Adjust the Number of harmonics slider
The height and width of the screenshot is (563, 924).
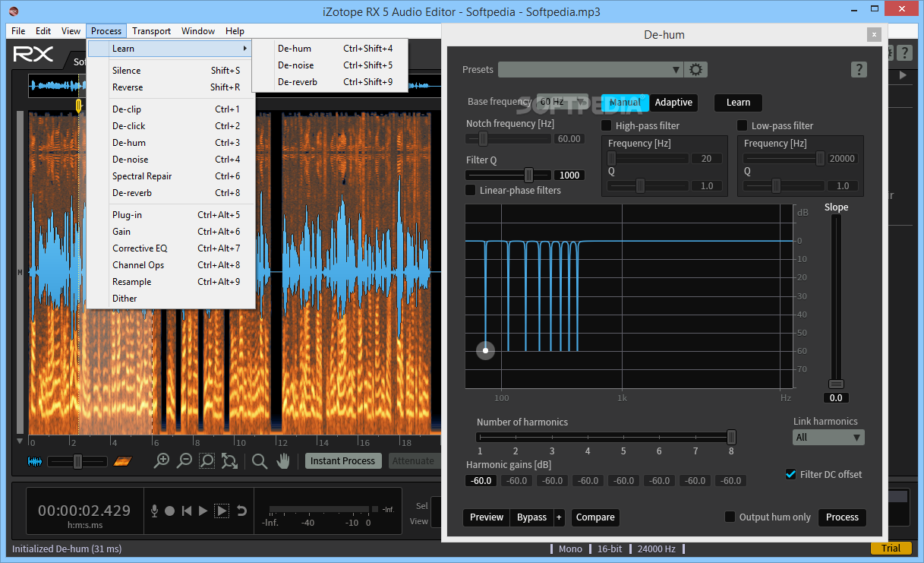coord(731,437)
